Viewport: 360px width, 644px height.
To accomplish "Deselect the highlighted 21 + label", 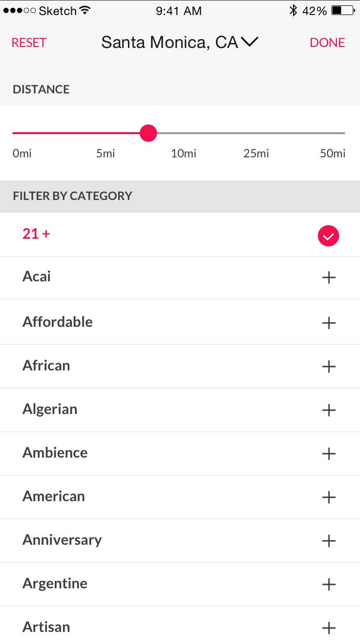I will tap(36, 234).
